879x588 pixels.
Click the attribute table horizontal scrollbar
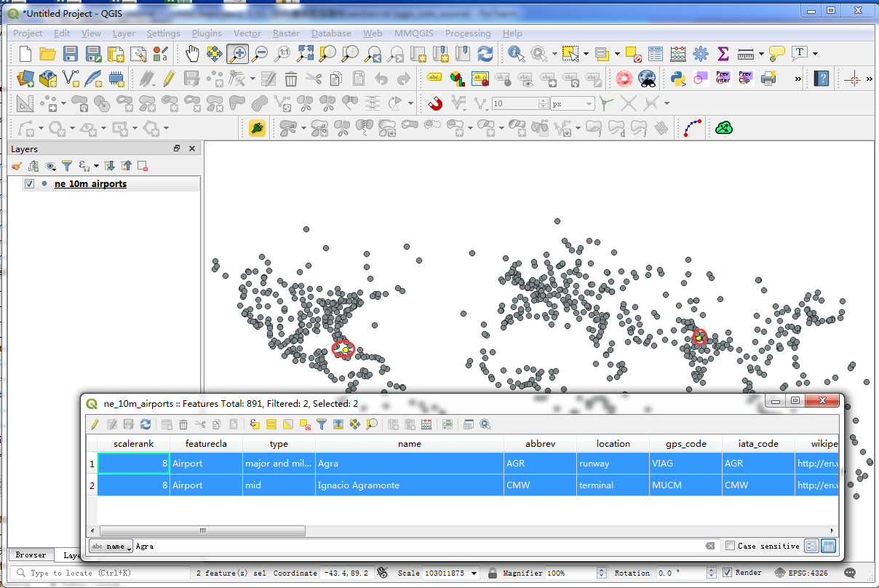[x=202, y=531]
